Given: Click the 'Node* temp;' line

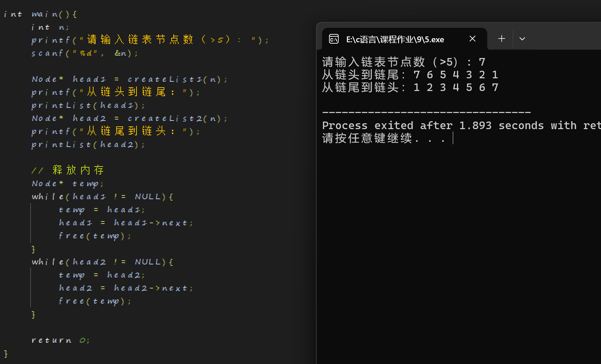Looking at the screenshot, I should pyautogui.click(x=67, y=184).
